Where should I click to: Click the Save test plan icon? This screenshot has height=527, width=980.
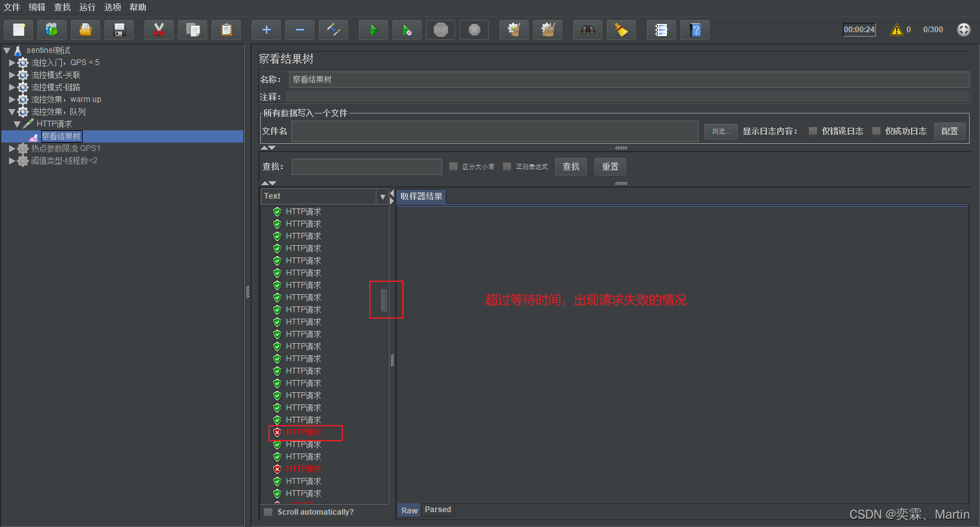[119, 30]
